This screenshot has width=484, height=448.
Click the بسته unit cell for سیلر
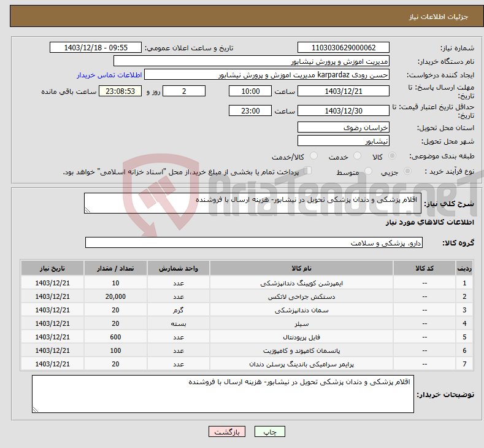click(x=179, y=323)
